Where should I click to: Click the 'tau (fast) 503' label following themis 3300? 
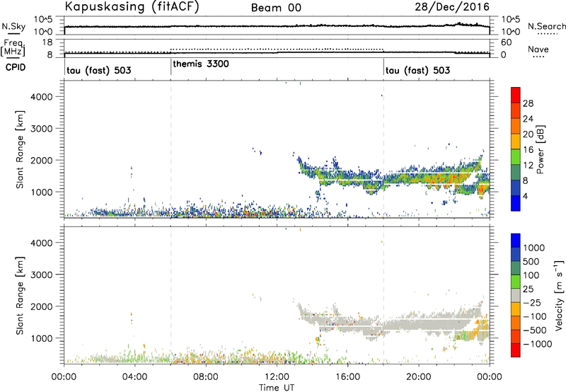coord(417,70)
